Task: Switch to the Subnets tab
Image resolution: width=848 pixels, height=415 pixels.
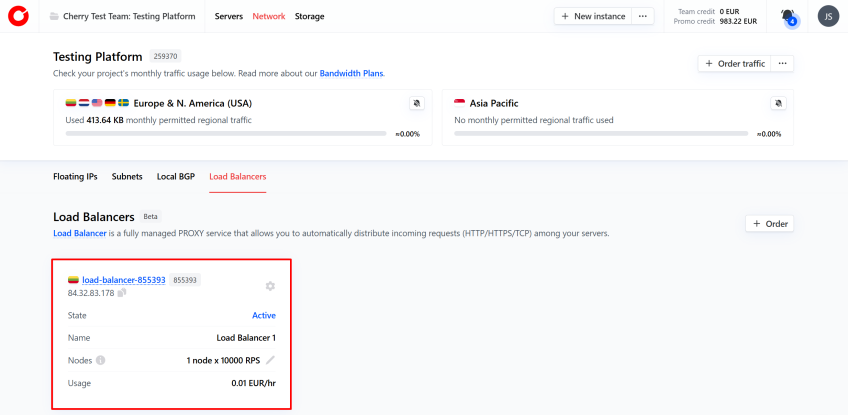Action: point(127,176)
